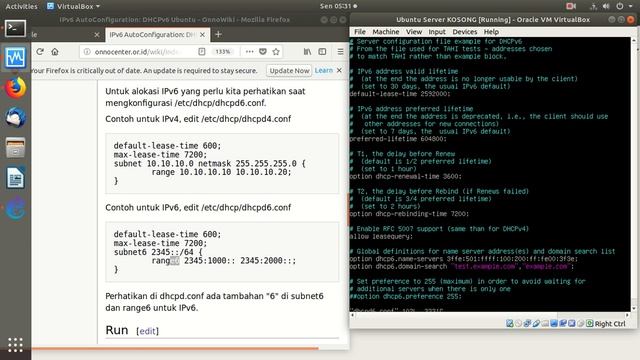The height and width of the screenshot is (360, 640).
Task: Open power system menu in top bar
Action: point(620,6)
